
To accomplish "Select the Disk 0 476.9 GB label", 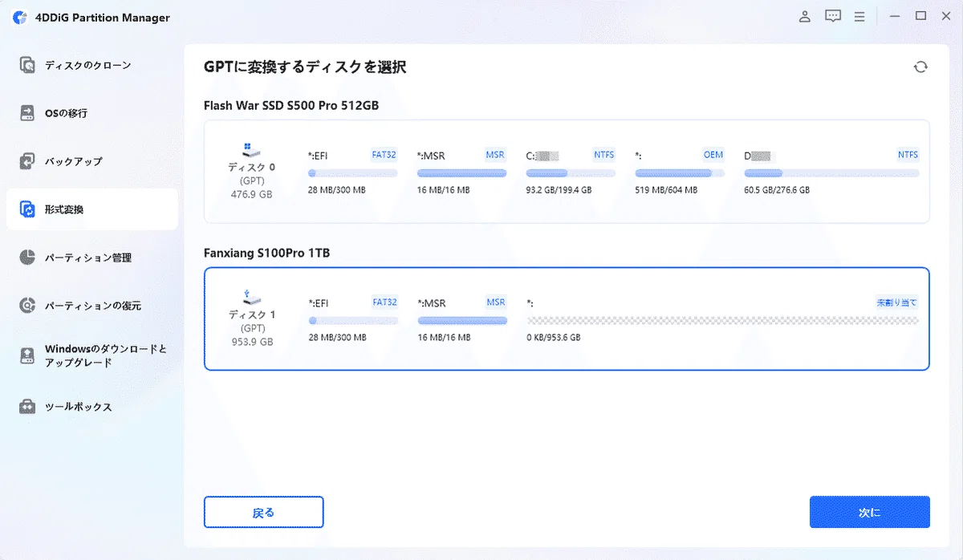I will coord(250,194).
